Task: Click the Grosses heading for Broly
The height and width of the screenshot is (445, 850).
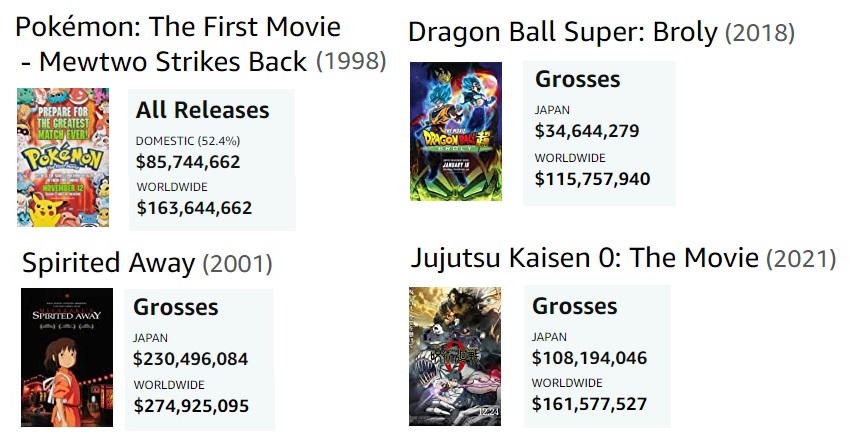Action: click(578, 79)
